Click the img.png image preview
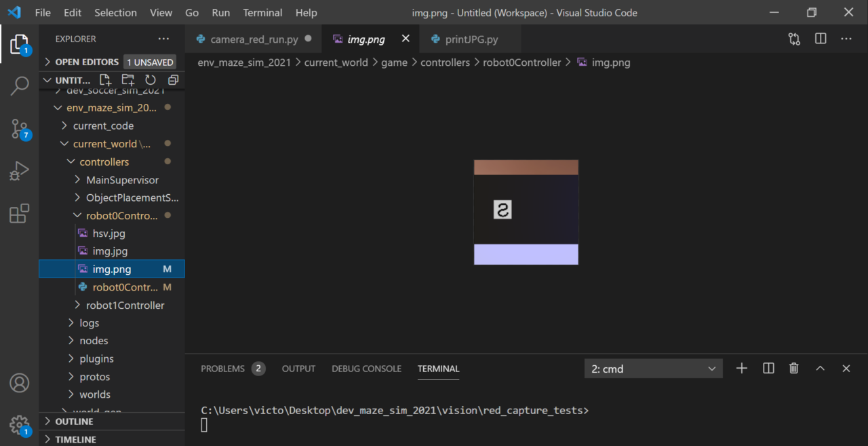This screenshot has width=868, height=446. pyautogui.click(x=526, y=212)
